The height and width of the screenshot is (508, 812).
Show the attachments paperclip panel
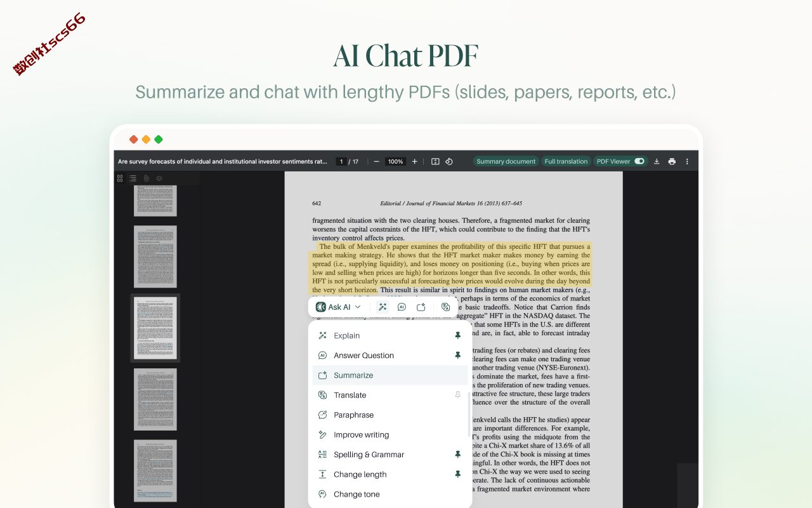(x=146, y=178)
